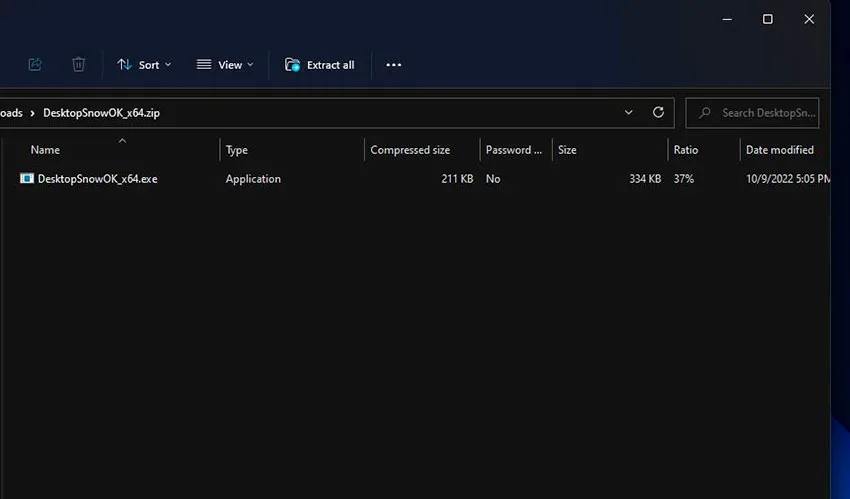
Task: Click the Share icon in toolbar
Action: [x=35, y=64]
